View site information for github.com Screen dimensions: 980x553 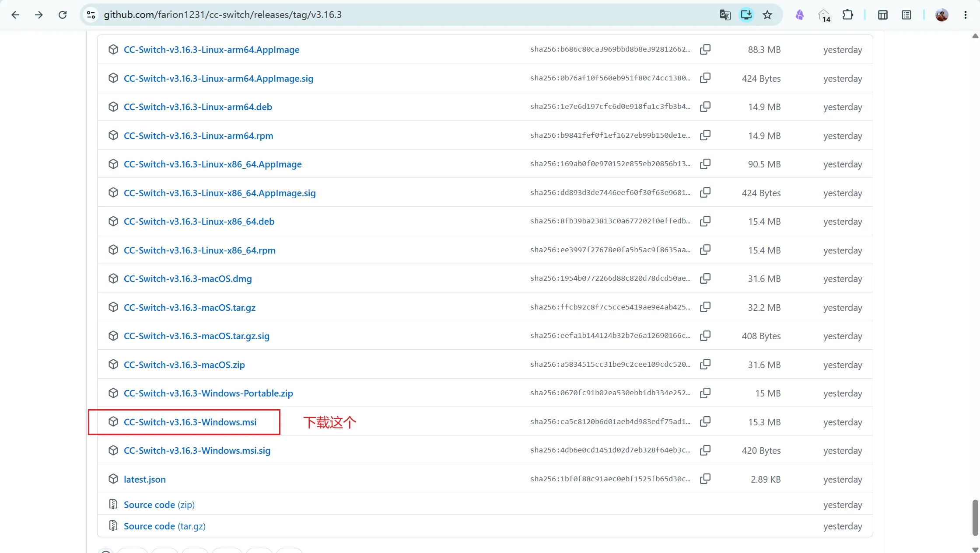[x=91, y=15]
